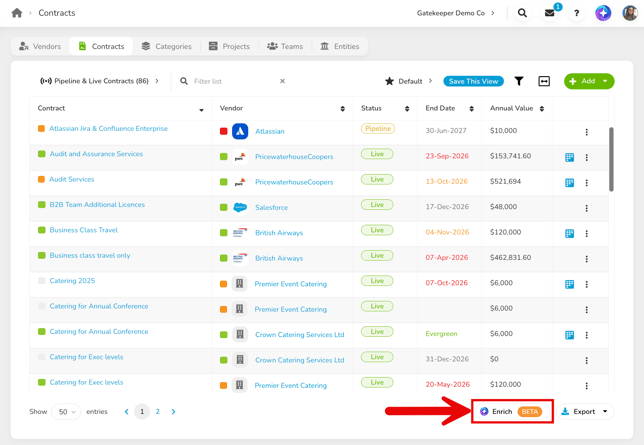Image resolution: width=644 pixels, height=445 pixels.
Task: Open kanban icon for Business Class Travel row
Action: pyautogui.click(x=569, y=233)
